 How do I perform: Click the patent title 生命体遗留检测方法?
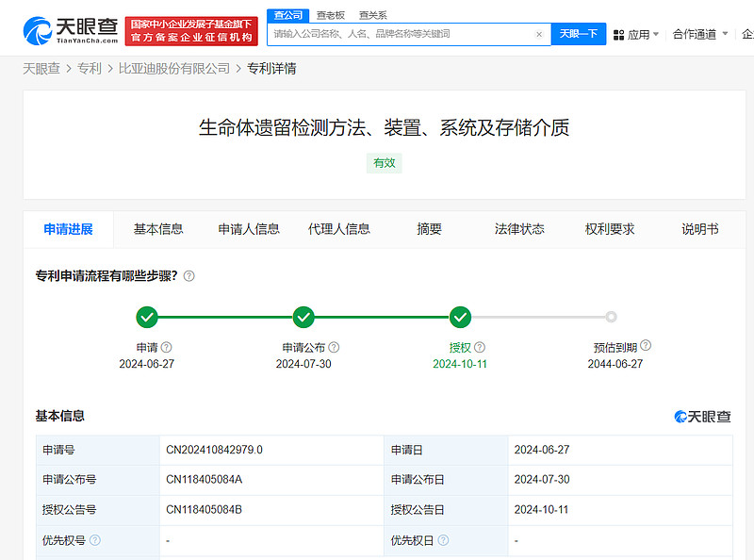384,128
